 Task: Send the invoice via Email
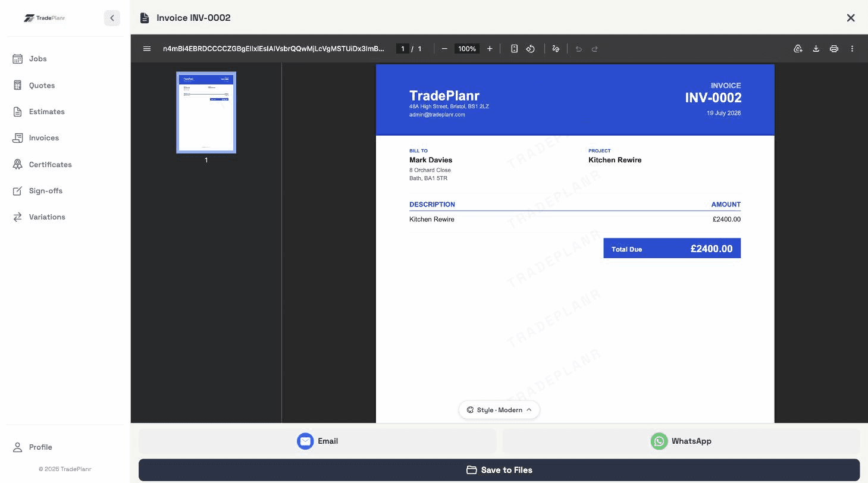point(318,441)
